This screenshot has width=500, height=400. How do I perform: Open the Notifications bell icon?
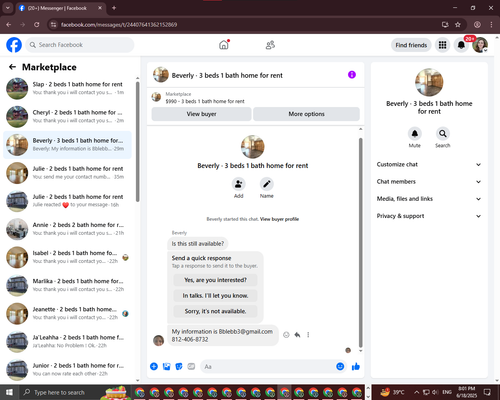point(461,45)
